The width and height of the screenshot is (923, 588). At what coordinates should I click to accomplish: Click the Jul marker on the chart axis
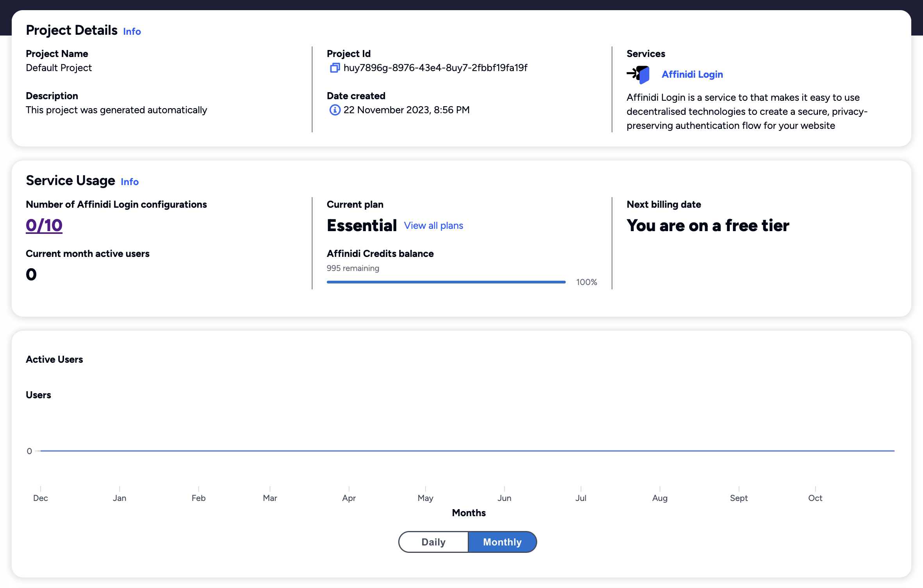[x=581, y=498]
